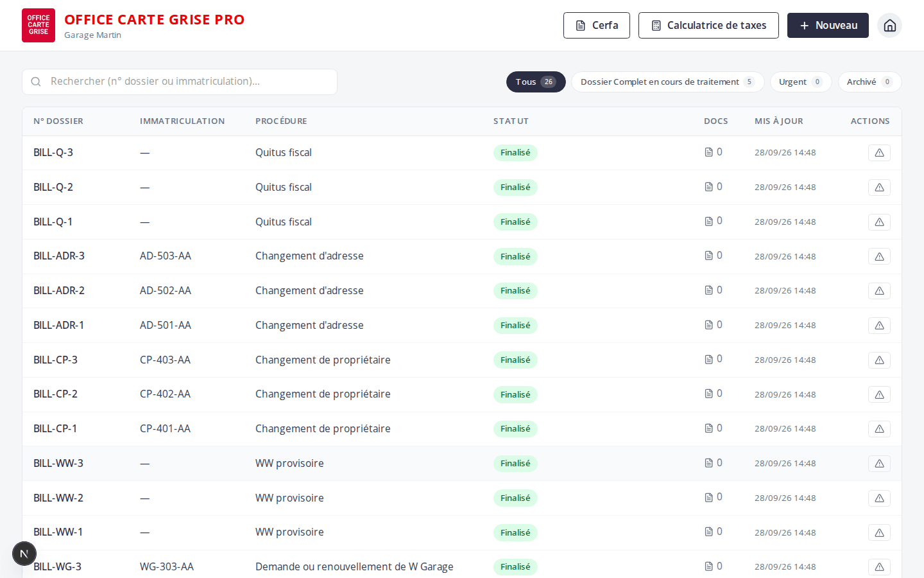Click the round N badge icon
924x578 pixels.
24,554
